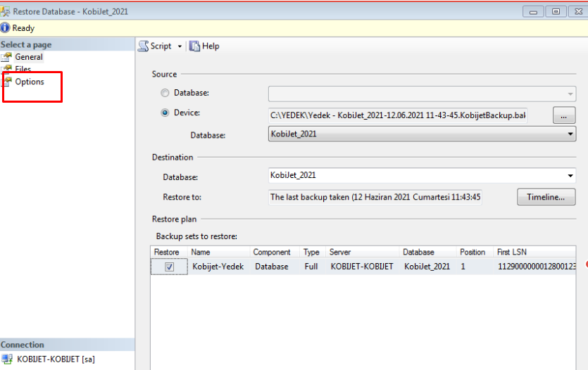Image resolution: width=588 pixels, height=370 pixels.
Task: Click the blue Ready info icon
Action: point(5,28)
